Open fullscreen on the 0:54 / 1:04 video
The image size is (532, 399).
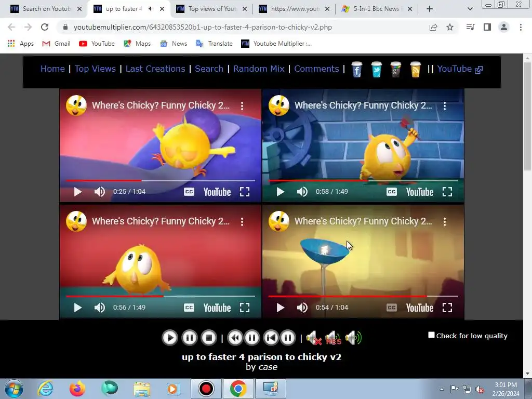tap(447, 308)
